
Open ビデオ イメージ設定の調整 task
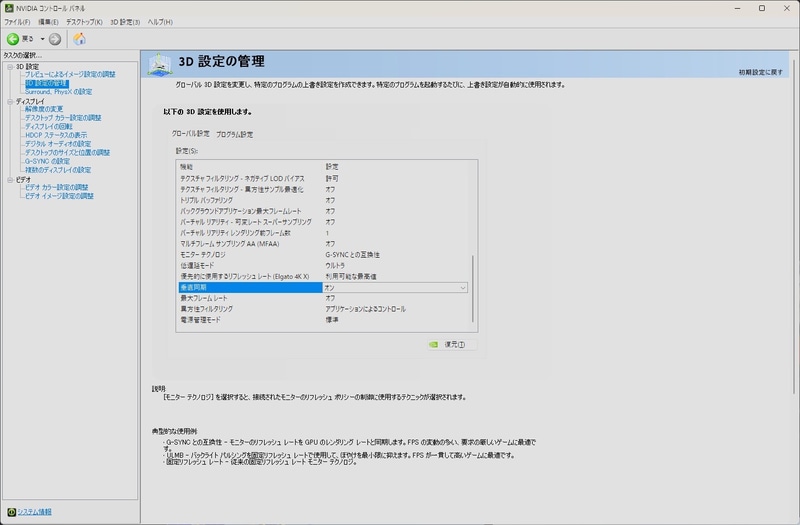click(x=60, y=196)
